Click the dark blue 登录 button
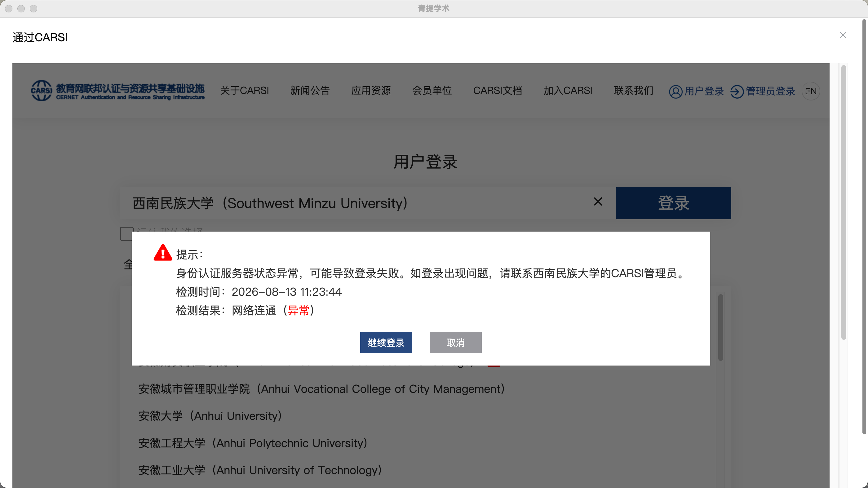 coord(674,203)
